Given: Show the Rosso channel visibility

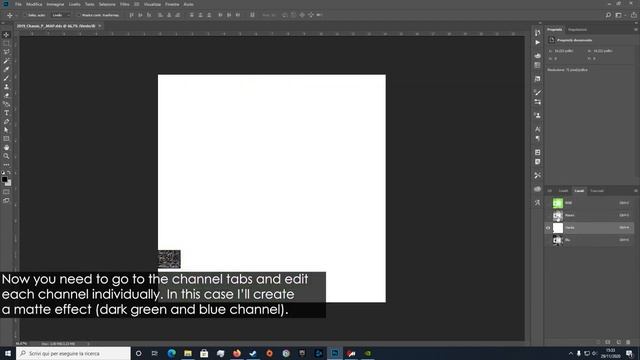Looking at the screenshot, I should [x=548, y=215].
